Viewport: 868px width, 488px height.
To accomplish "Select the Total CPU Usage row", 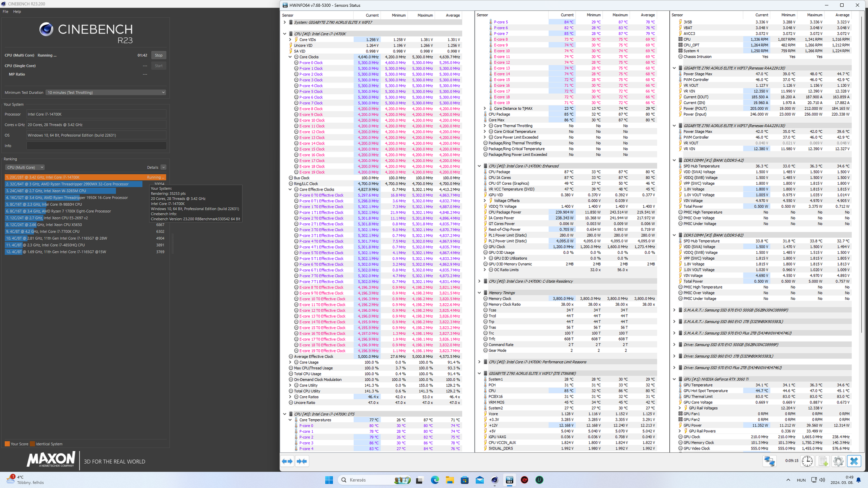I will click(372, 374).
